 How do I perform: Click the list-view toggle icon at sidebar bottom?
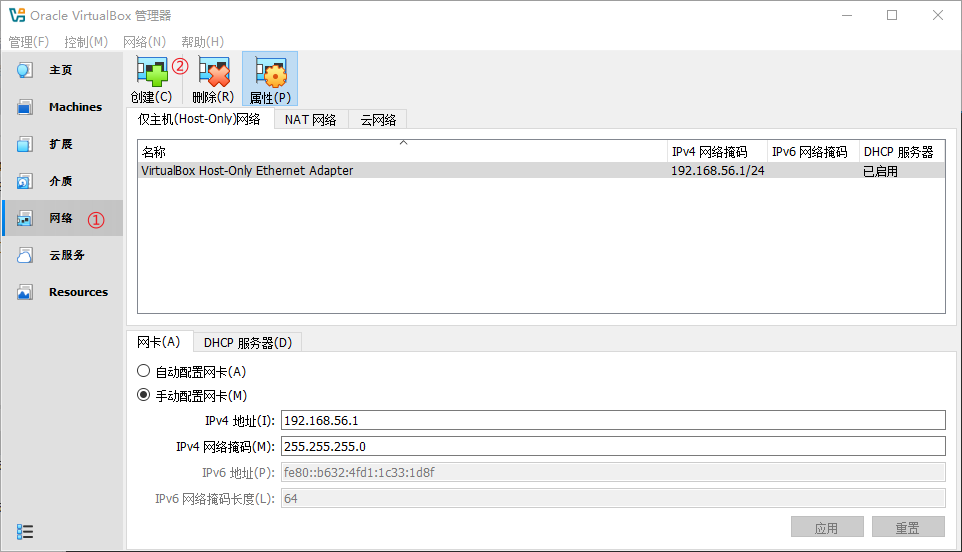pos(25,532)
